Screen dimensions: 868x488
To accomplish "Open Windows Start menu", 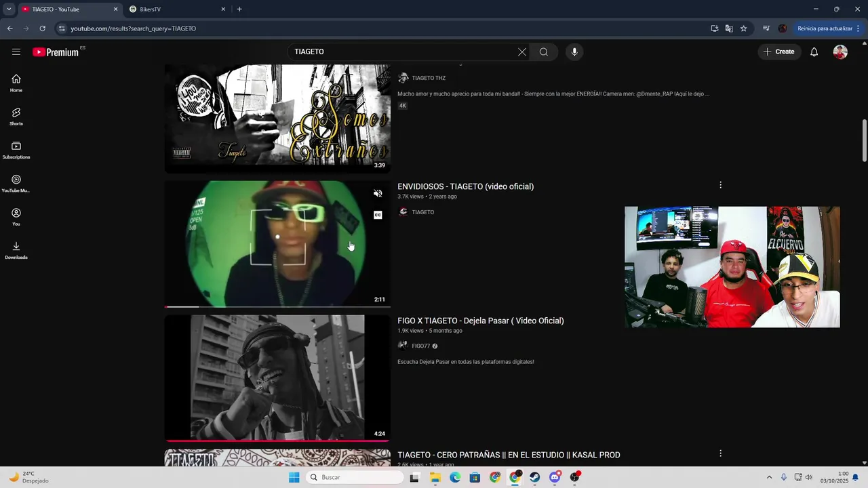I will point(294,477).
